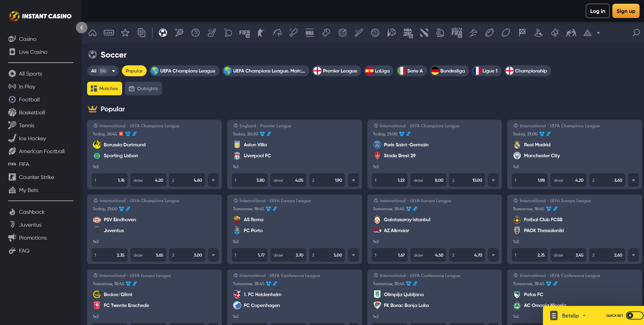Click the Sign up button
The image size is (644, 325).
coord(626,11)
